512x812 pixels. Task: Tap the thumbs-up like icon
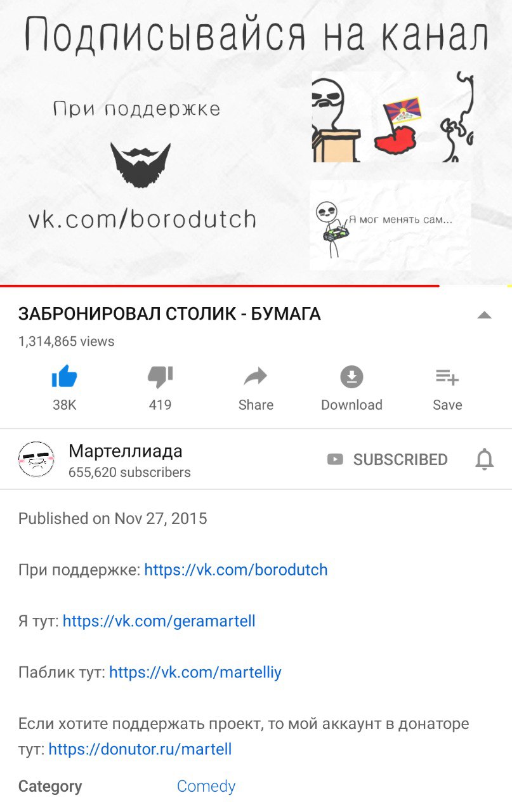coord(64,377)
